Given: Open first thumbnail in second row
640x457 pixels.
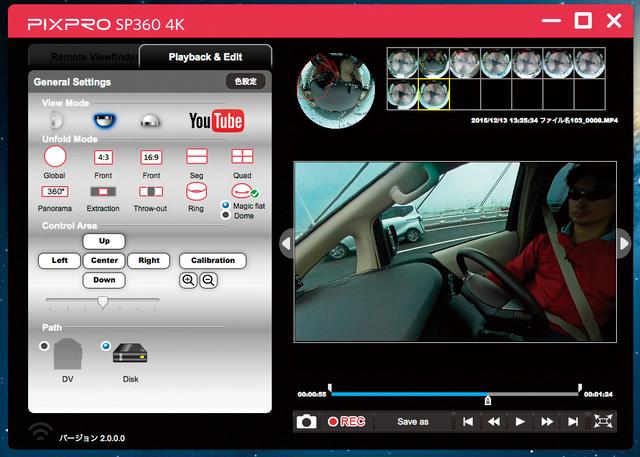Looking at the screenshot, I should tap(402, 94).
